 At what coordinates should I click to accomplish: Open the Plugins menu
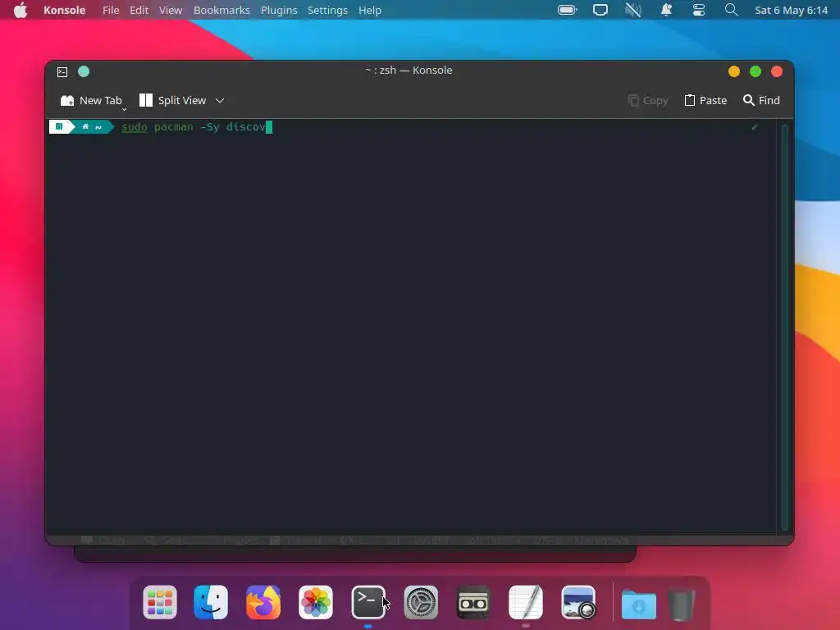pos(279,10)
